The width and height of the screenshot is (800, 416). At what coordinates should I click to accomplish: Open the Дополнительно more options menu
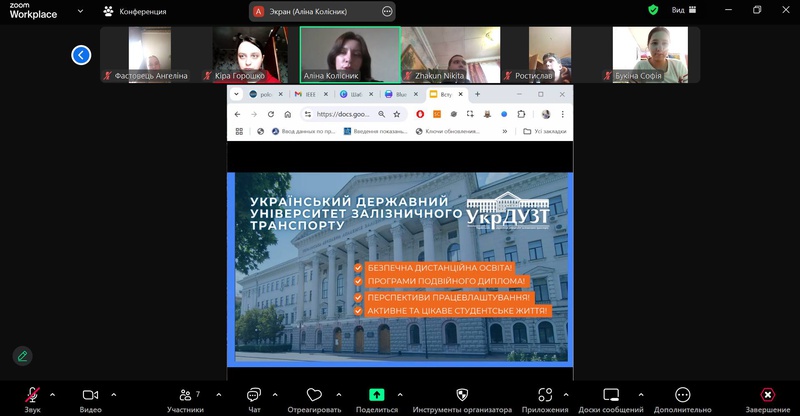coord(683,400)
